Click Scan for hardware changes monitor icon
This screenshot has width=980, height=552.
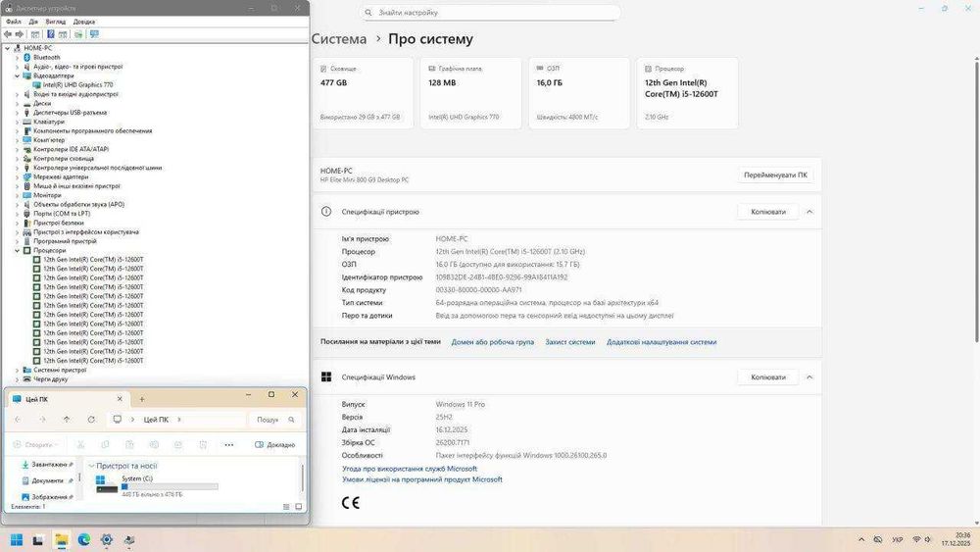pos(94,34)
